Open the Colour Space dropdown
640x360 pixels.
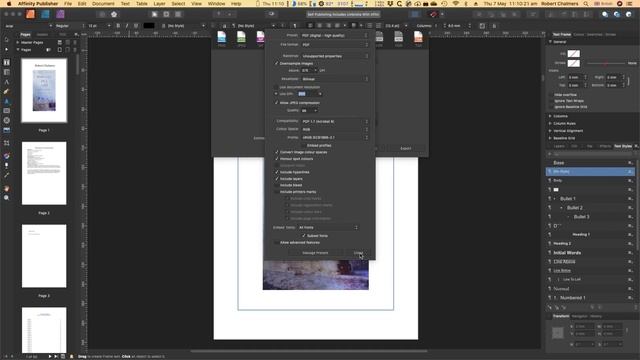[x=335, y=129]
